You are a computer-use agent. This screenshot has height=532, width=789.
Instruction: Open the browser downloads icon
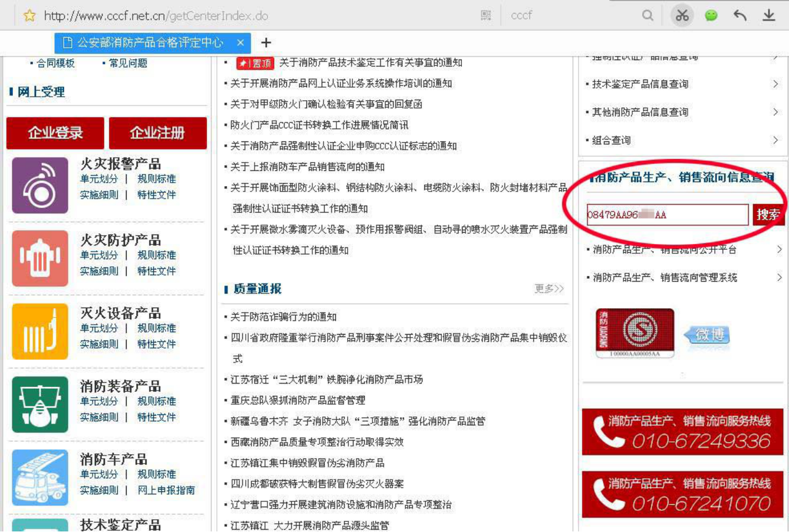pyautogui.click(x=769, y=15)
